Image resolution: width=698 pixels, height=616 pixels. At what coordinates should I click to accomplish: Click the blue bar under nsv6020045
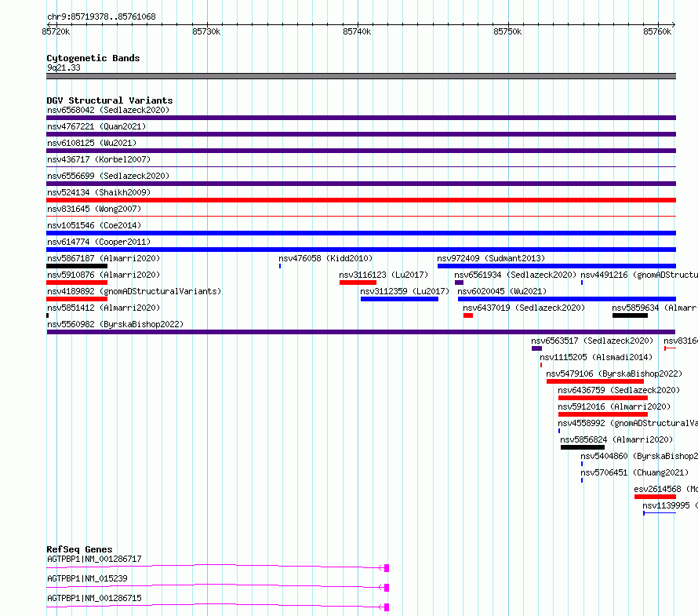tap(567, 299)
